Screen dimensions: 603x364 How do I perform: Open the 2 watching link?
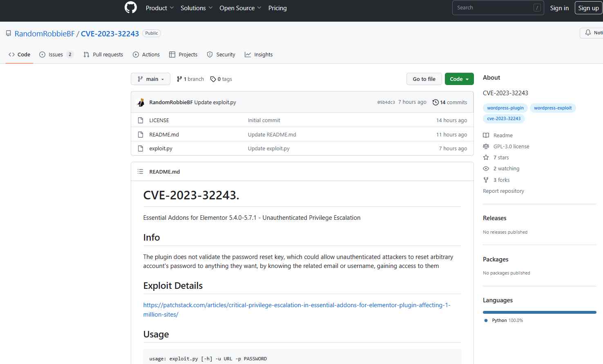pos(506,168)
